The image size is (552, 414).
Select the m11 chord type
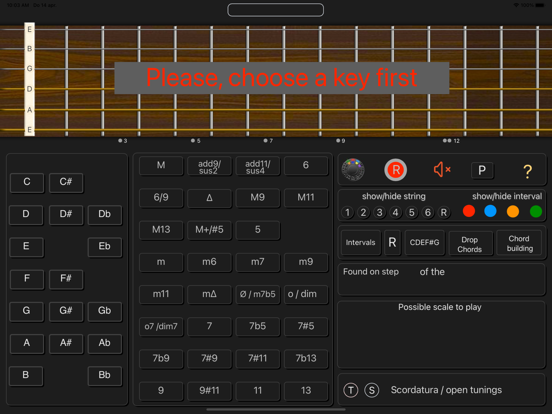point(161,294)
